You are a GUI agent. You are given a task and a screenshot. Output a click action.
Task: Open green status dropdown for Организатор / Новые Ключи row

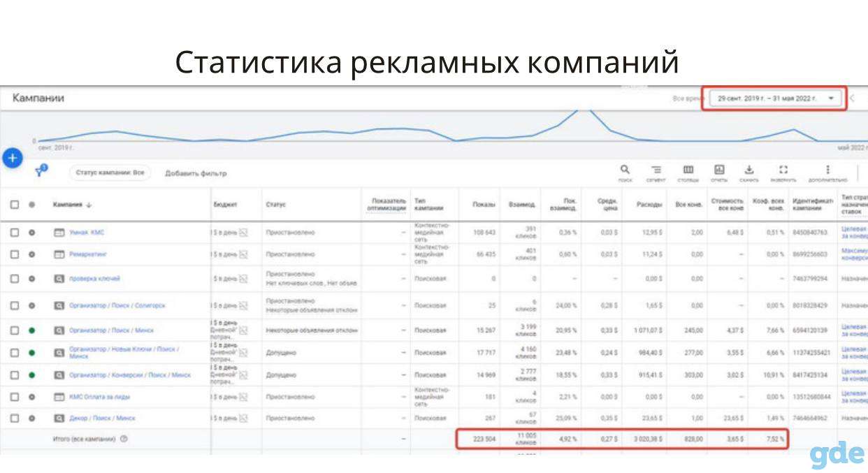tap(31, 353)
